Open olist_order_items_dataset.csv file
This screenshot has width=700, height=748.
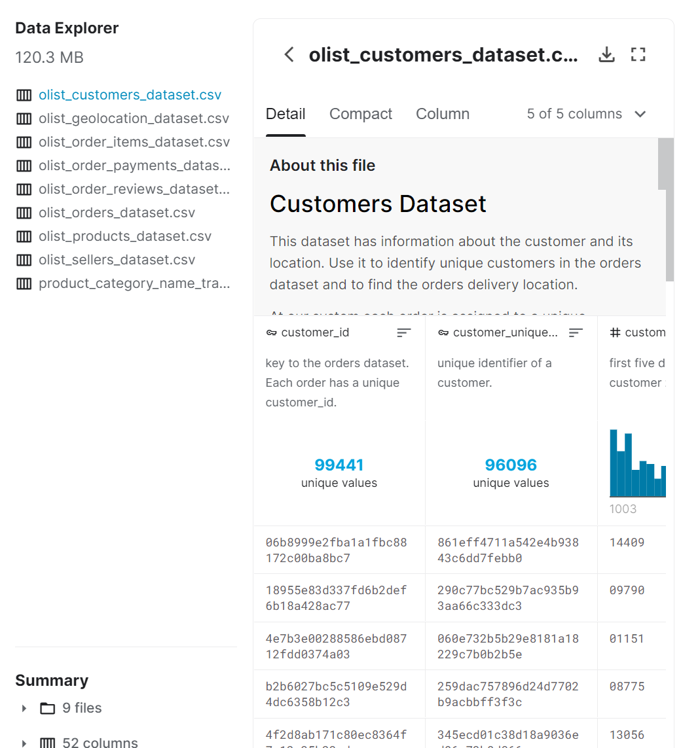(x=134, y=142)
